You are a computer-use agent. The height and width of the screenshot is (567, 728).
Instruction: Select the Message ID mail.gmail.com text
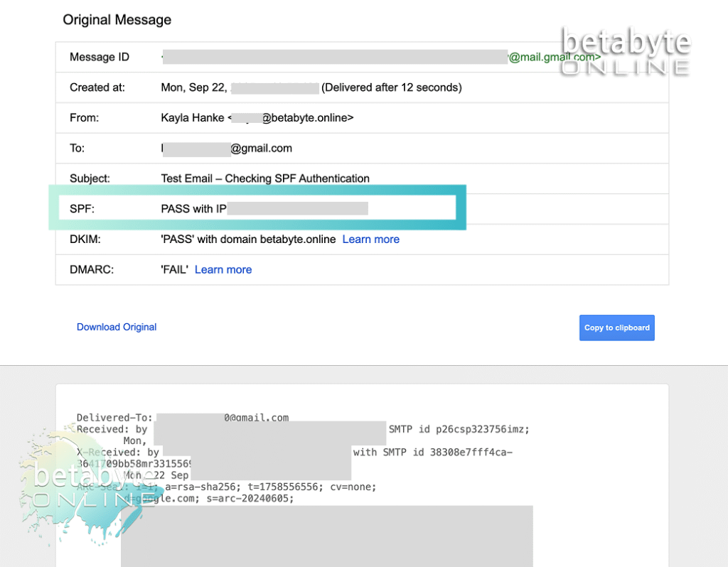click(x=555, y=57)
